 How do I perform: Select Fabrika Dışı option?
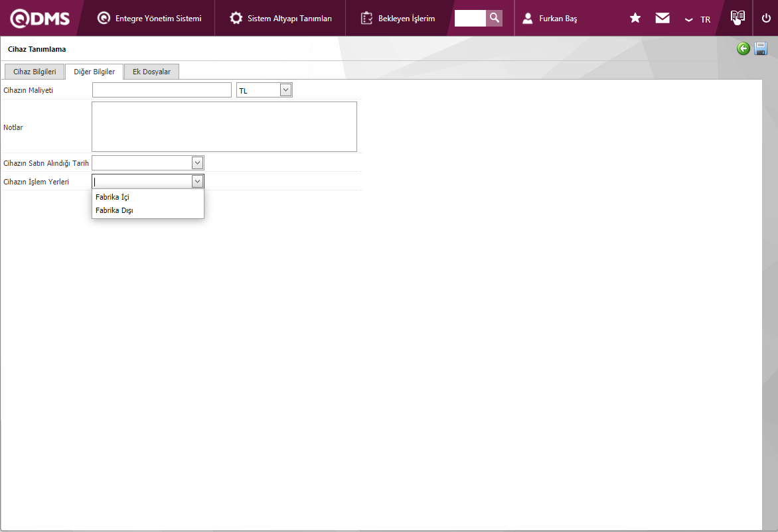pyautogui.click(x=114, y=210)
